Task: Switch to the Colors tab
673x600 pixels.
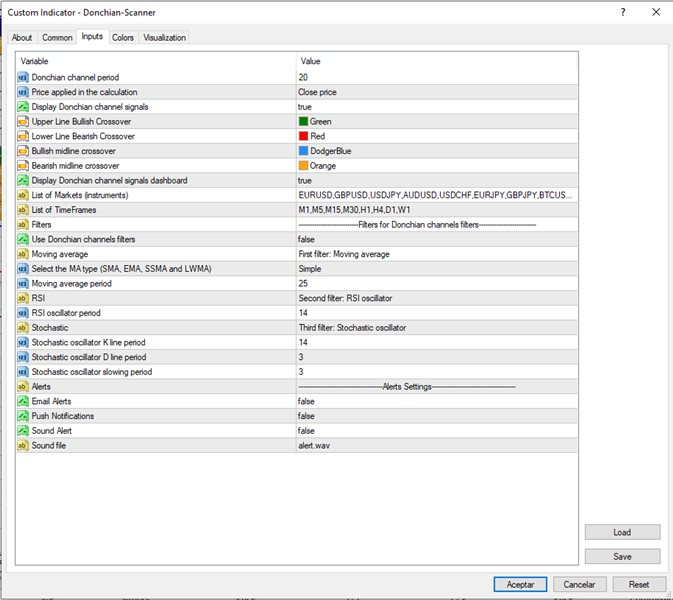Action: (x=123, y=38)
